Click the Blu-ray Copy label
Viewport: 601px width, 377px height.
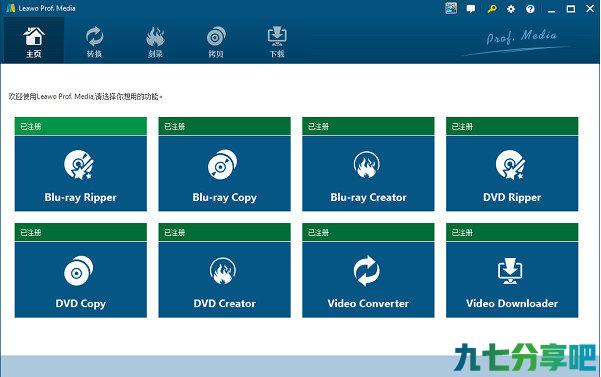pyautogui.click(x=225, y=198)
